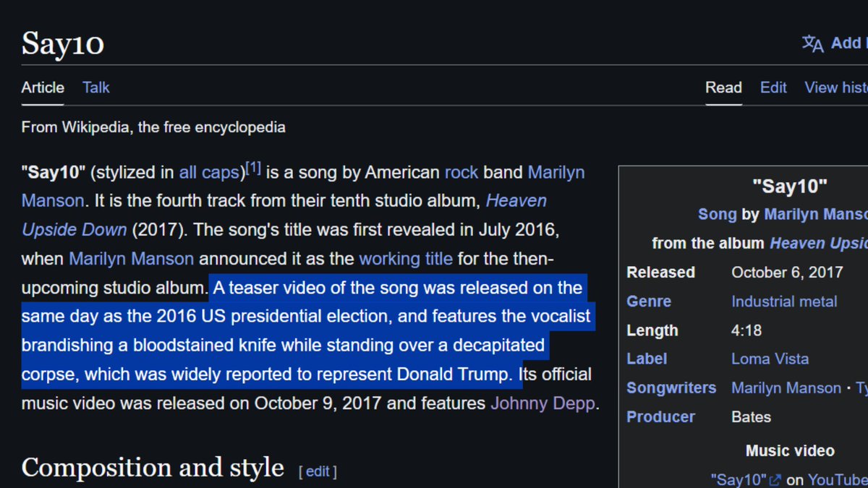Viewport: 868px width, 488px height.
Task: Select the Read tab
Action: point(723,87)
